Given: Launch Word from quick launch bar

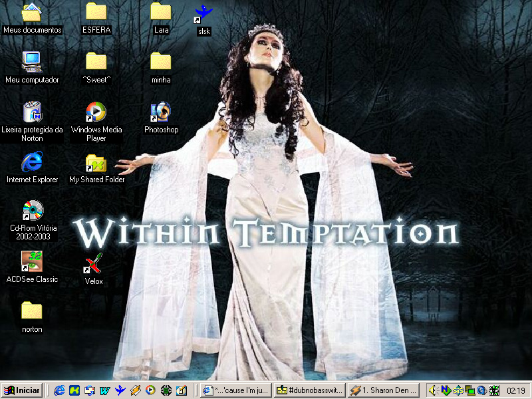Looking at the screenshot, I should click(x=104, y=391).
